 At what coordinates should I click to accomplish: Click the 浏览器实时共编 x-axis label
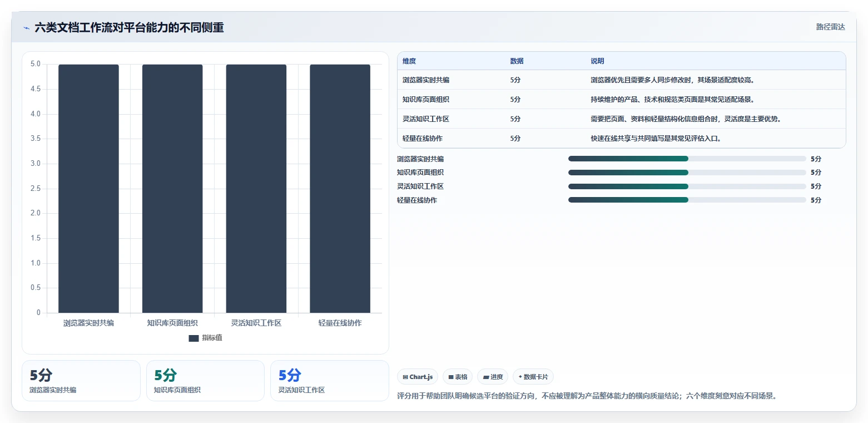88,323
